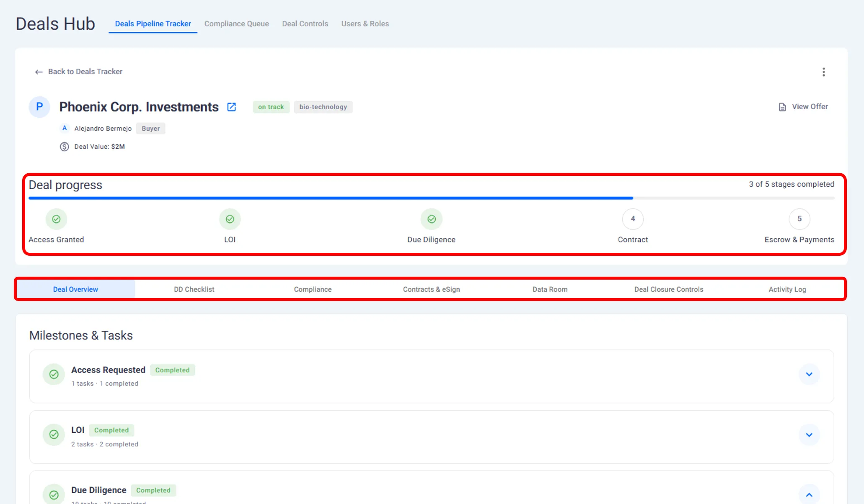Click the View Offer document icon
The height and width of the screenshot is (504, 864).
782,107
